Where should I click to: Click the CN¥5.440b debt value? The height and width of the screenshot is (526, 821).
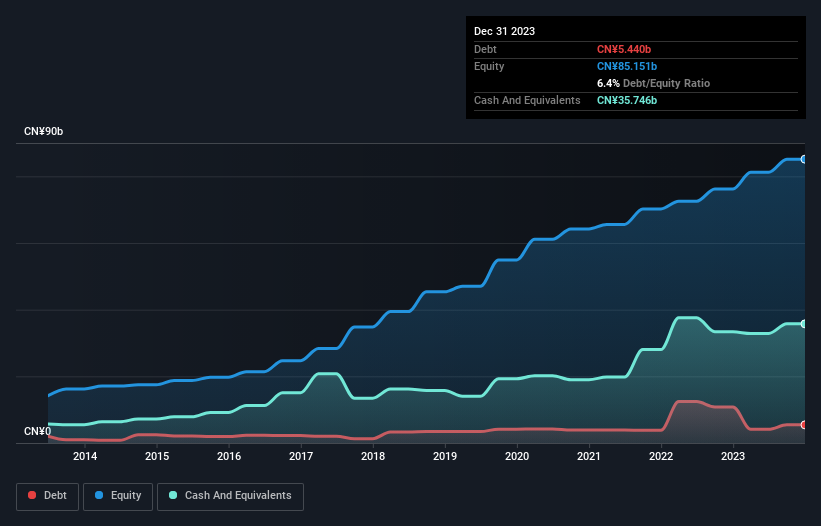(624, 49)
